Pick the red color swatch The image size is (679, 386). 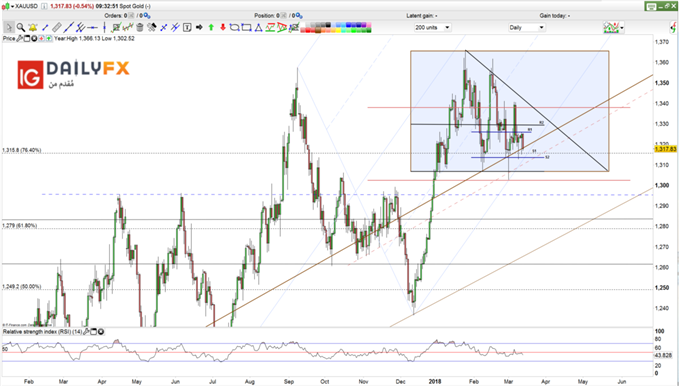coord(307,30)
